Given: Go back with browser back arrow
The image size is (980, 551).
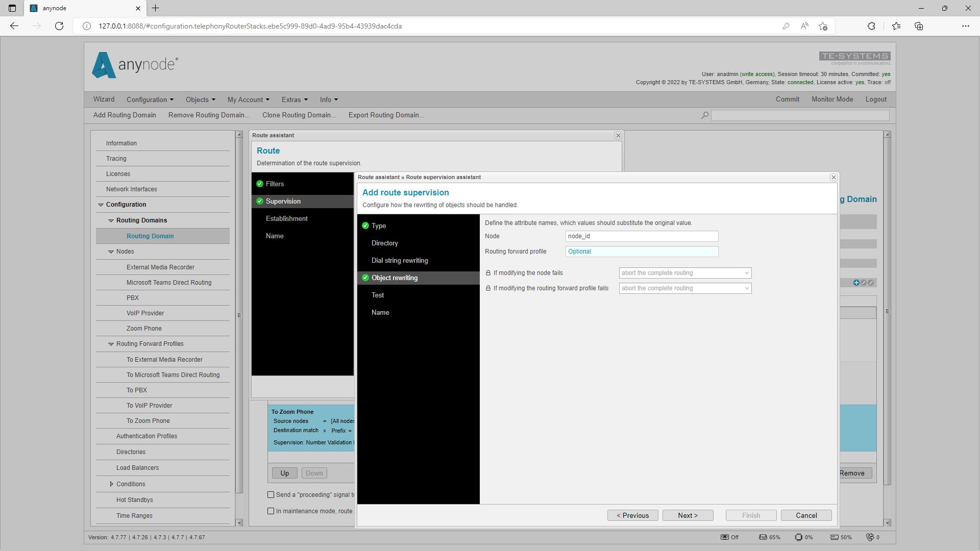Looking at the screenshot, I should [x=14, y=26].
